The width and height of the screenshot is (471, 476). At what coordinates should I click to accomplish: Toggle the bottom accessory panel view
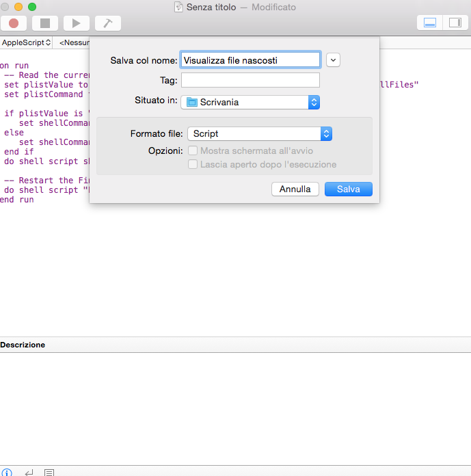click(430, 23)
